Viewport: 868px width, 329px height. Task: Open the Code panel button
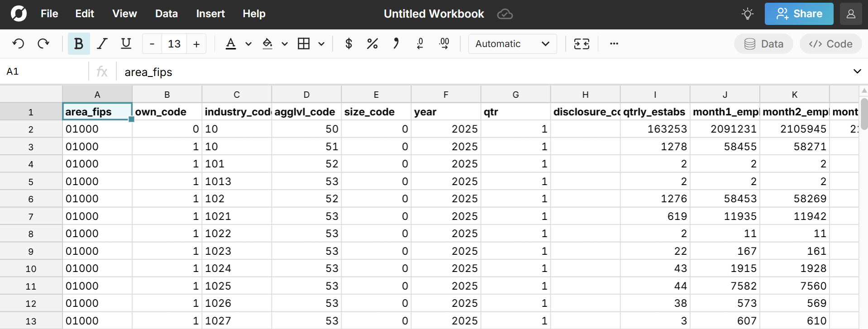(x=830, y=44)
